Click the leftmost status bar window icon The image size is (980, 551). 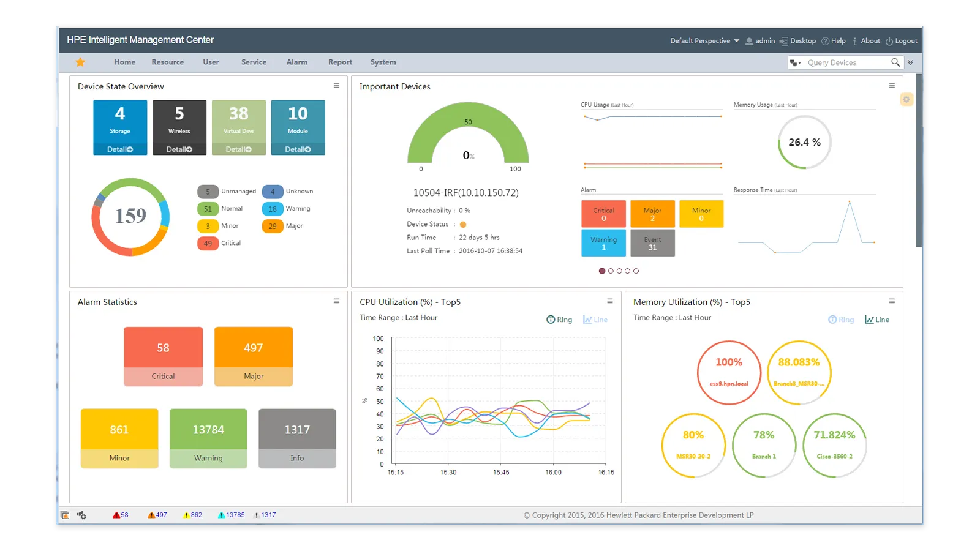pyautogui.click(x=65, y=515)
